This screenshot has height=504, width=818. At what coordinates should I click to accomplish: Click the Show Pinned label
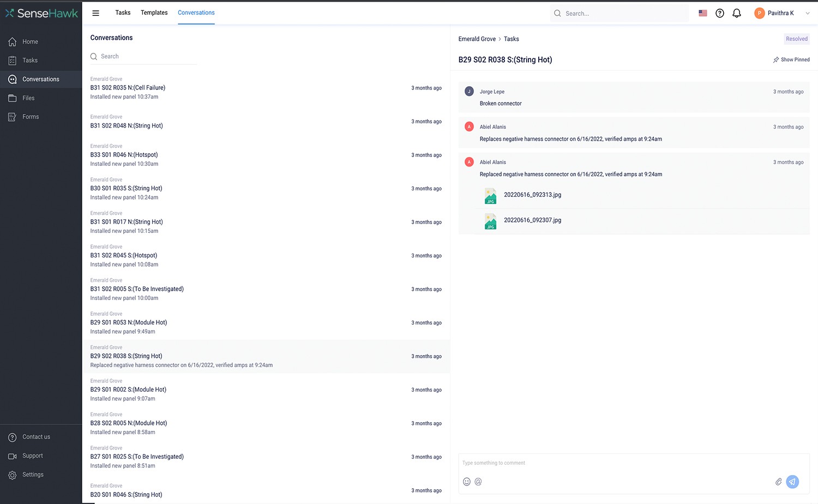pyautogui.click(x=795, y=60)
